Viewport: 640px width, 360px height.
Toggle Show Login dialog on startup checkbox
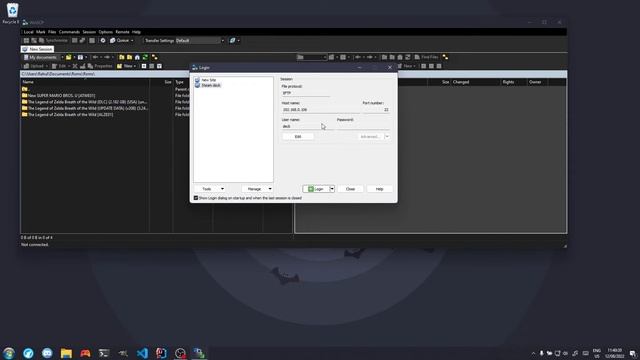tap(196, 198)
